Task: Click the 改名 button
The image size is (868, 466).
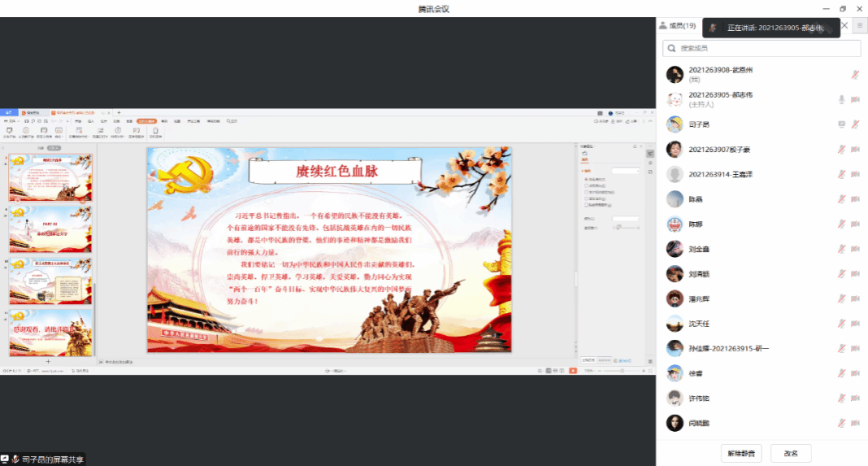Action: pyautogui.click(x=790, y=454)
